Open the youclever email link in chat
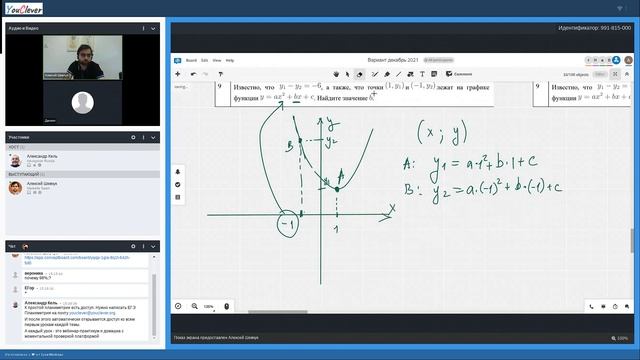Viewport: 640px width, 360px height. (92, 313)
